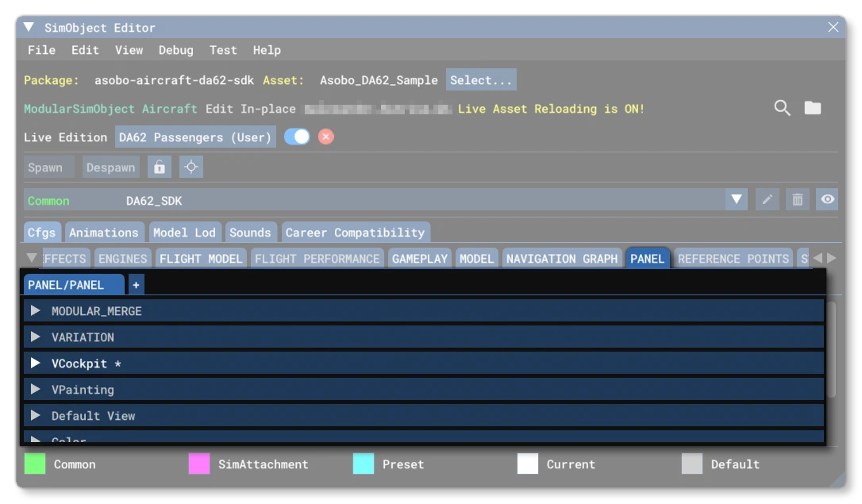Click the Despawn button

point(111,167)
